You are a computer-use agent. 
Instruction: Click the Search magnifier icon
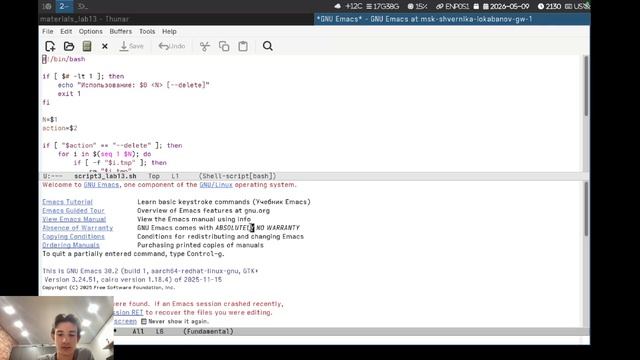pyautogui.click(x=268, y=46)
